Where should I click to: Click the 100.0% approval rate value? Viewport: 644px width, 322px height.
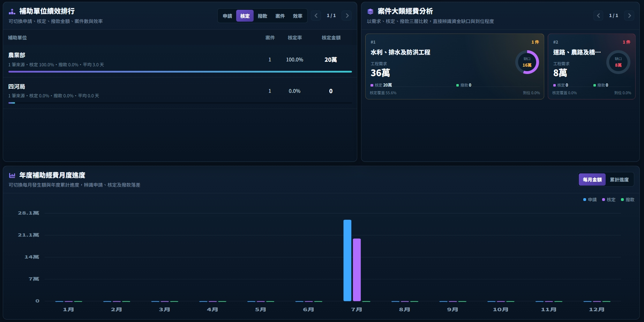294,60
